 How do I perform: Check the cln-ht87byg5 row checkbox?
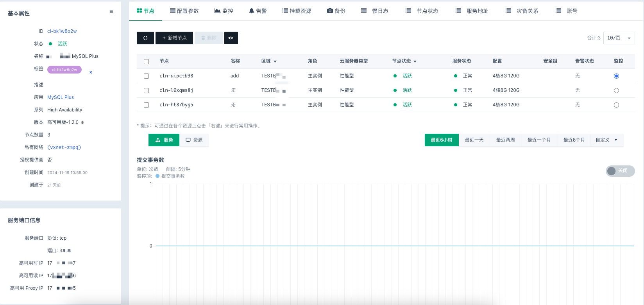147,105
